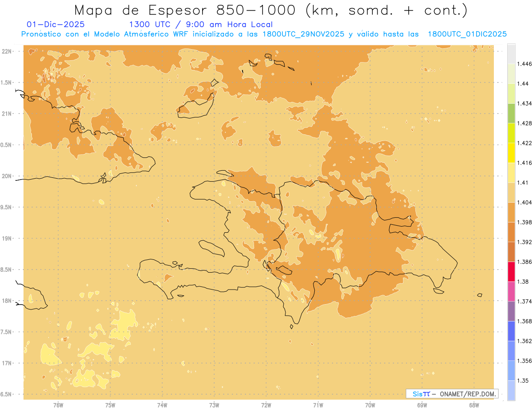This screenshot has width=532, height=411.
Task: Click the legend value 1.41
Action: pos(523,183)
